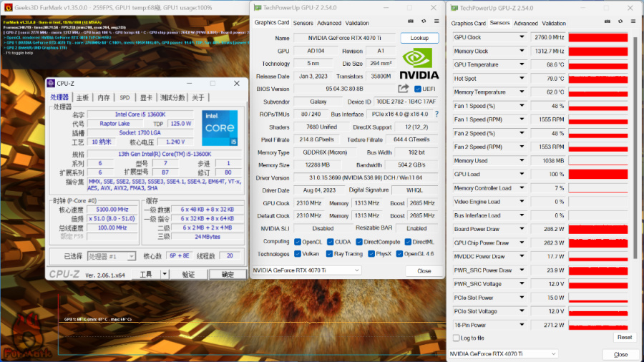Toggle the DirectCompute checkbox
Viewport: 644px width, 362px height.
[x=359, y=242]
